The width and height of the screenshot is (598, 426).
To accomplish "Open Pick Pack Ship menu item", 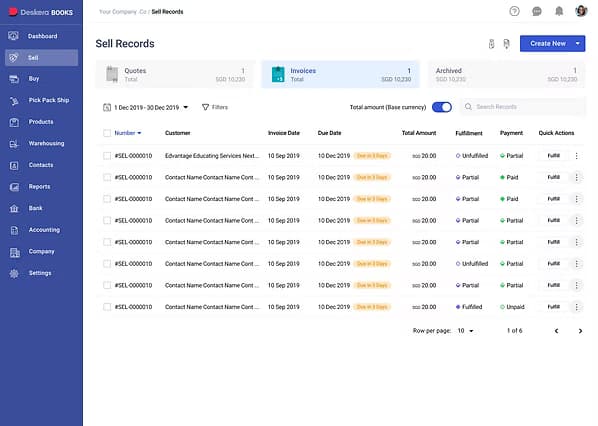I will tap(42, 100).
